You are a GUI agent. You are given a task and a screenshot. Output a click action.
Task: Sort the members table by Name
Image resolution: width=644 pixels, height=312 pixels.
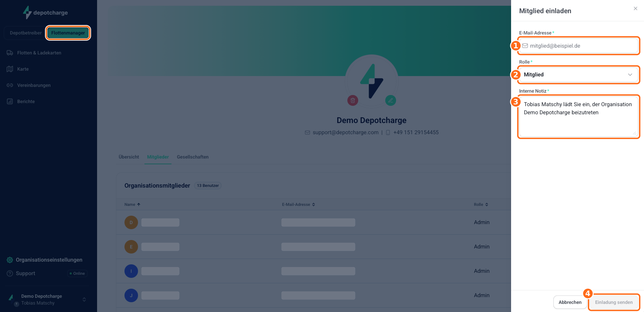[x=132, y=205]
